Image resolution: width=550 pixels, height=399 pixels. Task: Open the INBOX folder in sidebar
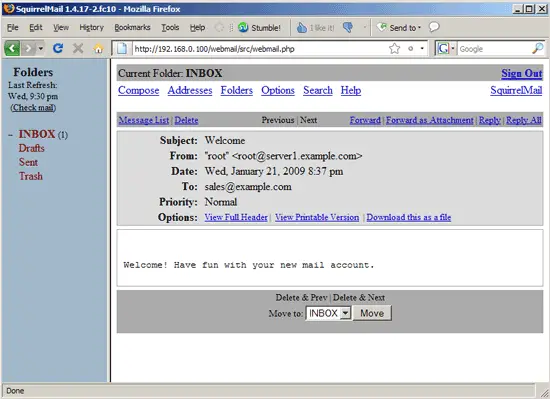click(x=37, y=134)
